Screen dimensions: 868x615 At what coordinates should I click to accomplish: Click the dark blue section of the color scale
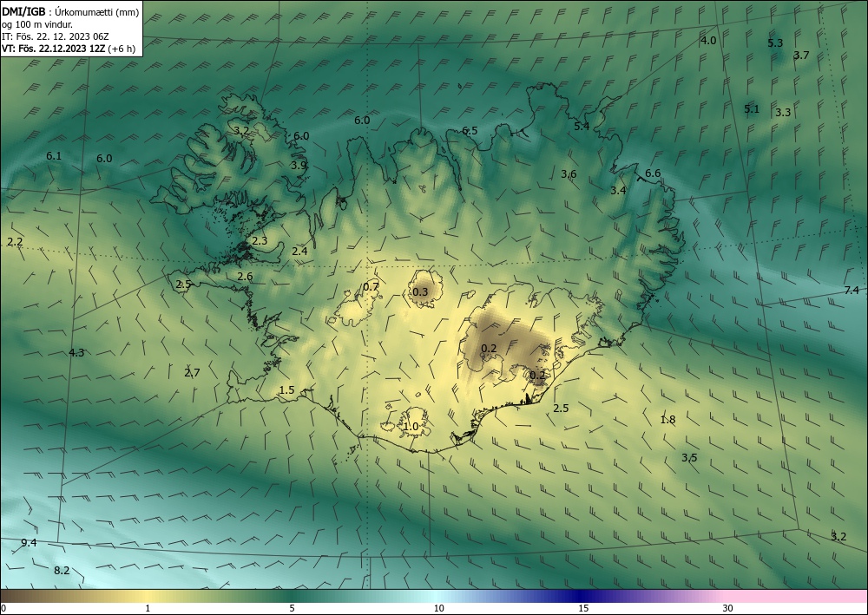coord(582,596)
